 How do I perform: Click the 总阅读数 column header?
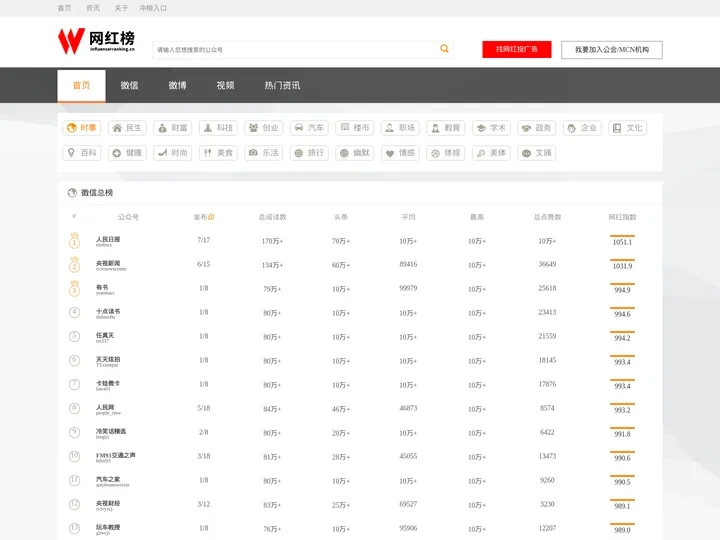(x=272, y=217)
